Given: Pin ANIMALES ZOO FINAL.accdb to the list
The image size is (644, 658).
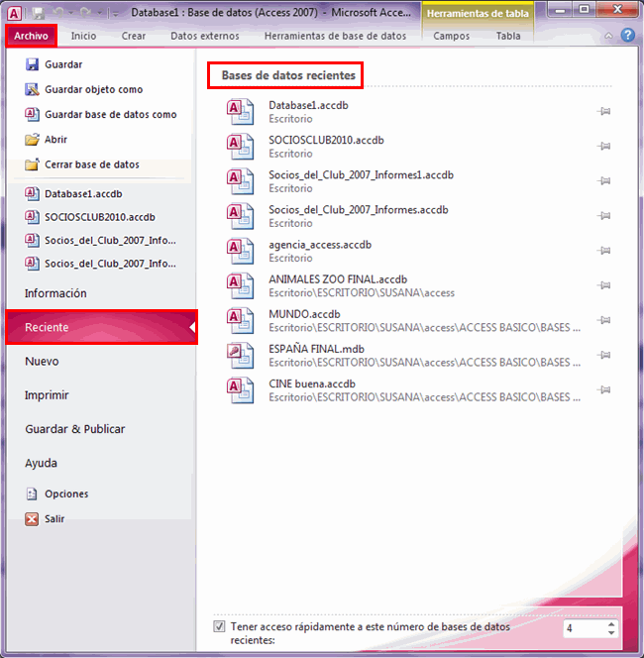Looking at the screenshot, I should [x=603, y=285].
